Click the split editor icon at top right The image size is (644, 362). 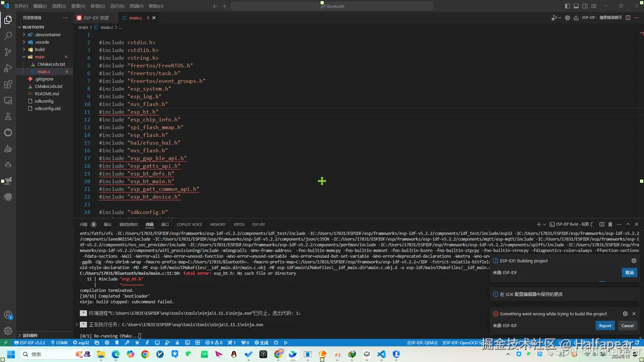(x=629, y=18)
